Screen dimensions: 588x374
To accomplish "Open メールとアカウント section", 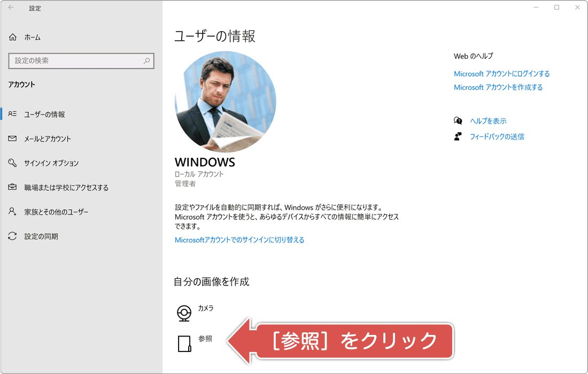I will pyautogui.click(x=48, y=139).
